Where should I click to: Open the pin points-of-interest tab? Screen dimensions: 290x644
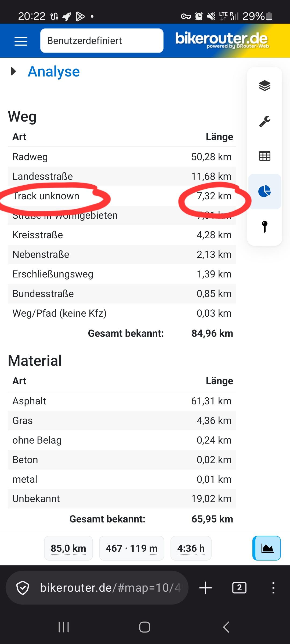pyautogui.click(x=264, y=227)
